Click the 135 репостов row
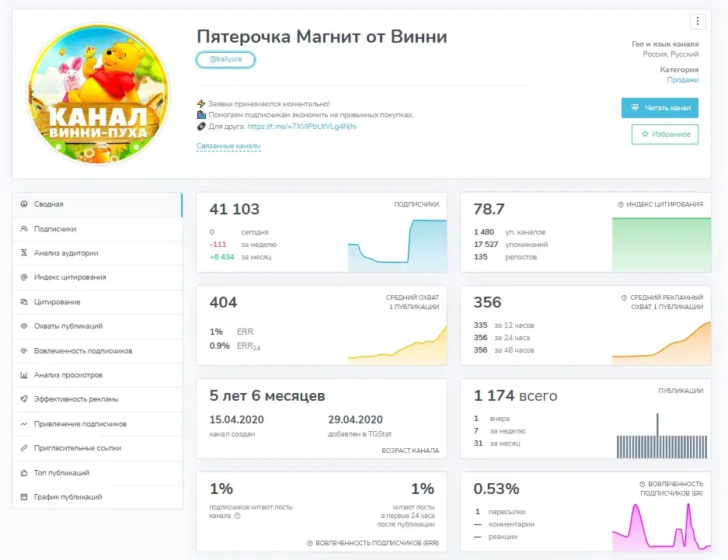Screen dimensions: 728x560 [x=505, y=257]
